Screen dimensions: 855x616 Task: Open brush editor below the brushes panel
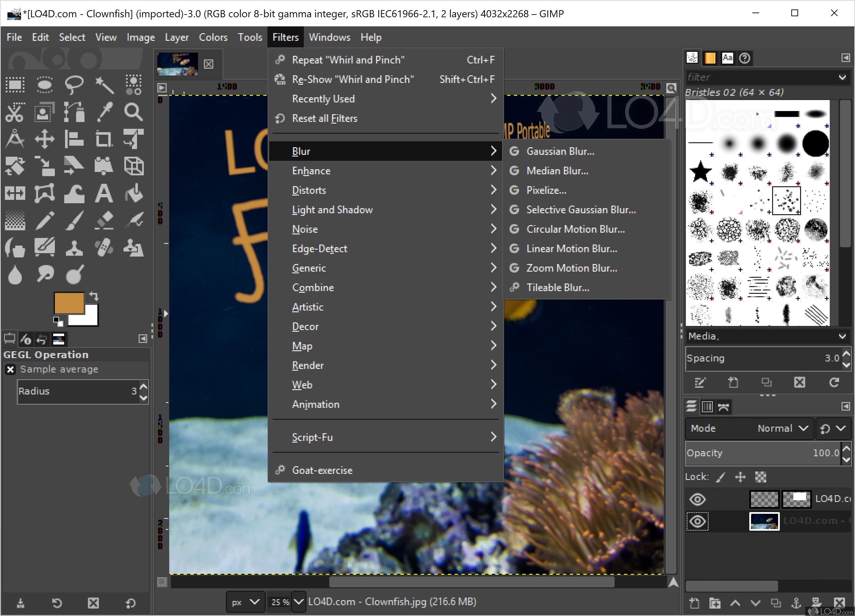pos(700,382)
